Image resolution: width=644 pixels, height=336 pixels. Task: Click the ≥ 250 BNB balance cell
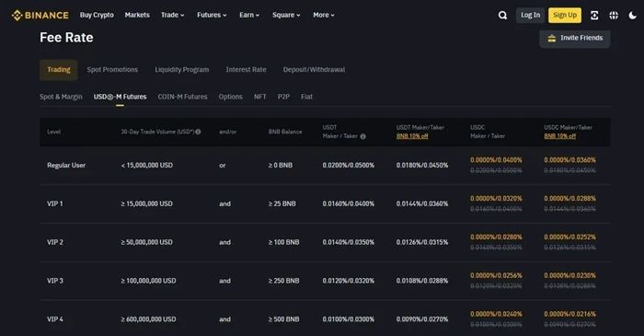click(283, 281)
